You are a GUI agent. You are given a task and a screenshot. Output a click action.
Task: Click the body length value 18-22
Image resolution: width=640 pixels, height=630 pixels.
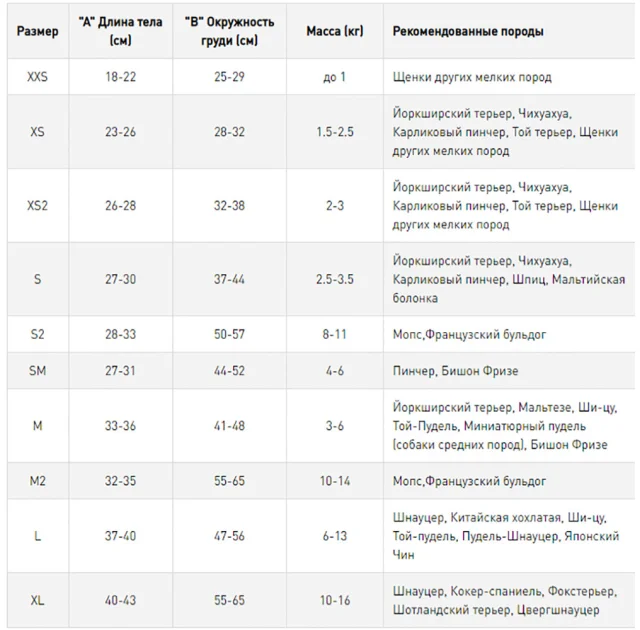pos(120,77)
